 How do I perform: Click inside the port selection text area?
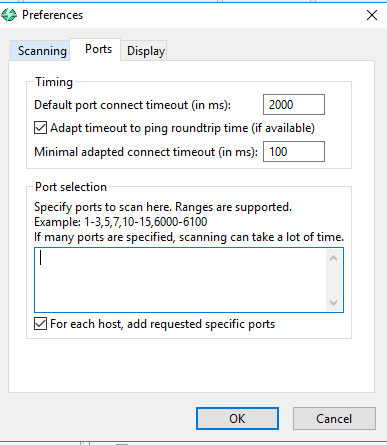180,280
